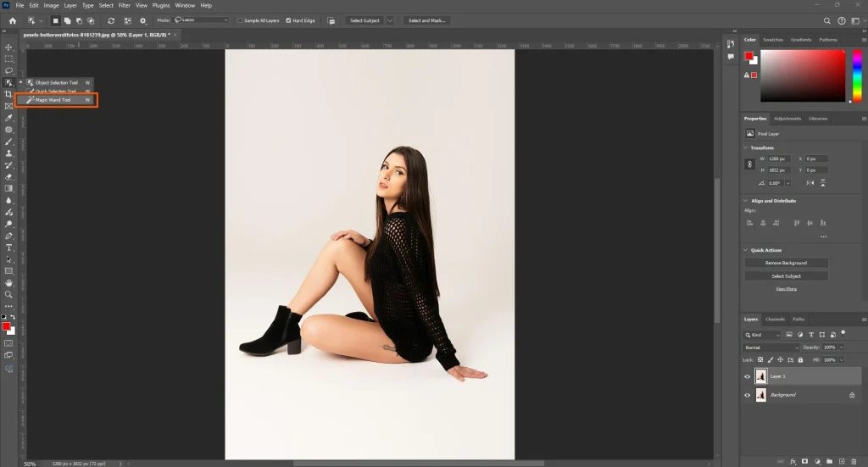Click Subtract from Selection icon
The width and height of the screenshot is (868, 467).
tap(79, 20)
